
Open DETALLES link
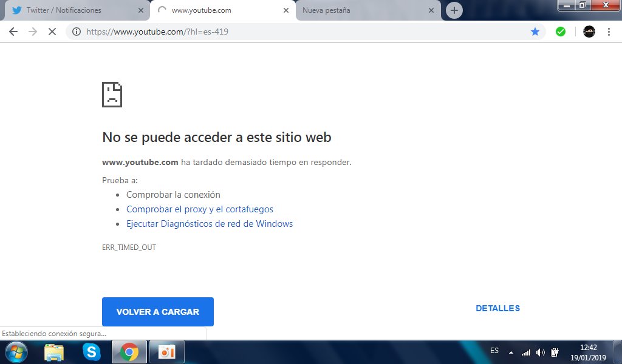(497, 308)
